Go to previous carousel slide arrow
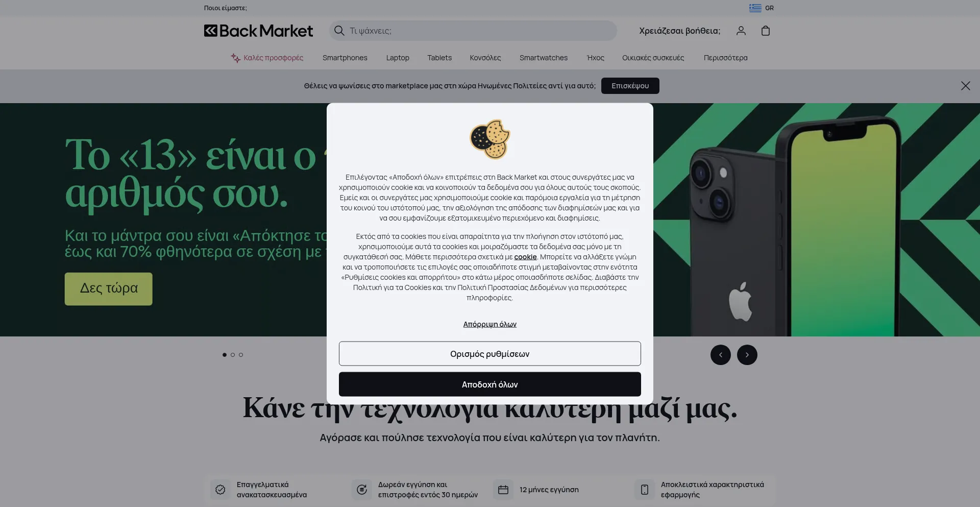This screenshot has height=507, width=980. point(721,355)
